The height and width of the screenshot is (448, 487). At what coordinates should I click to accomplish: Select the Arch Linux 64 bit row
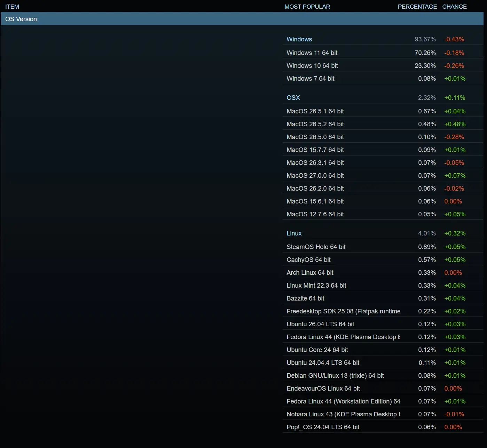click(383, 273)
